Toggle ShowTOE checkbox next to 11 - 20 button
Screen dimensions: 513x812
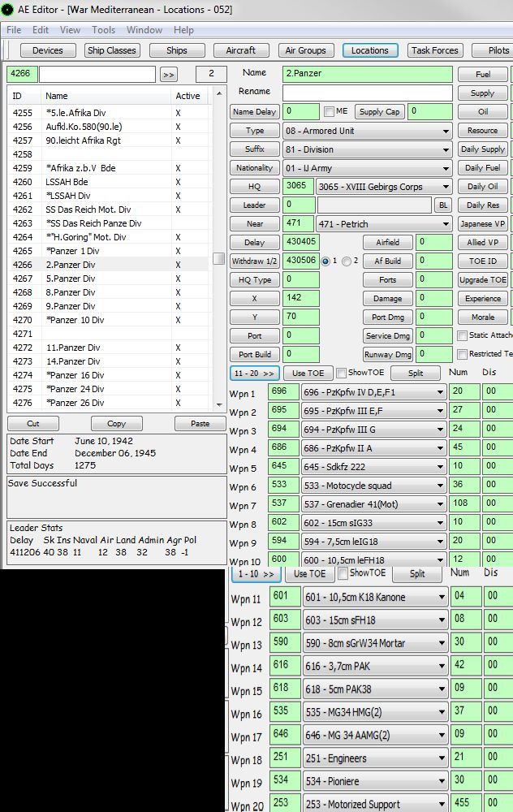click(x=341, y=373)
